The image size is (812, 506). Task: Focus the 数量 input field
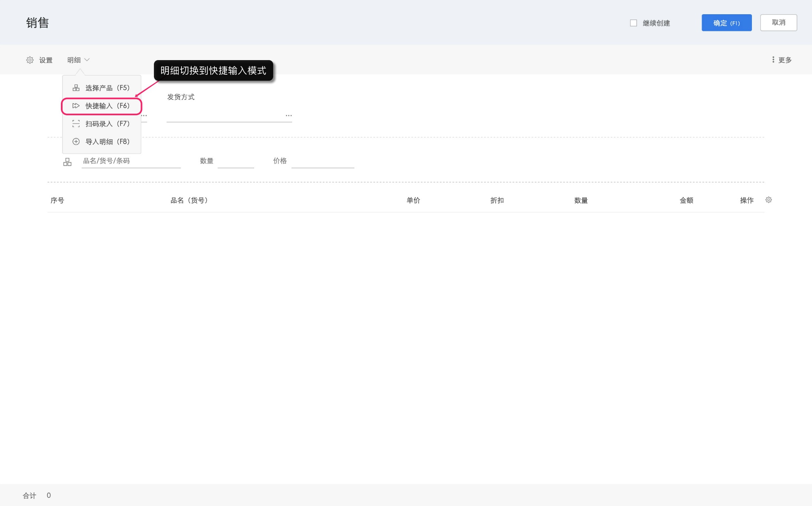[235, 161]
